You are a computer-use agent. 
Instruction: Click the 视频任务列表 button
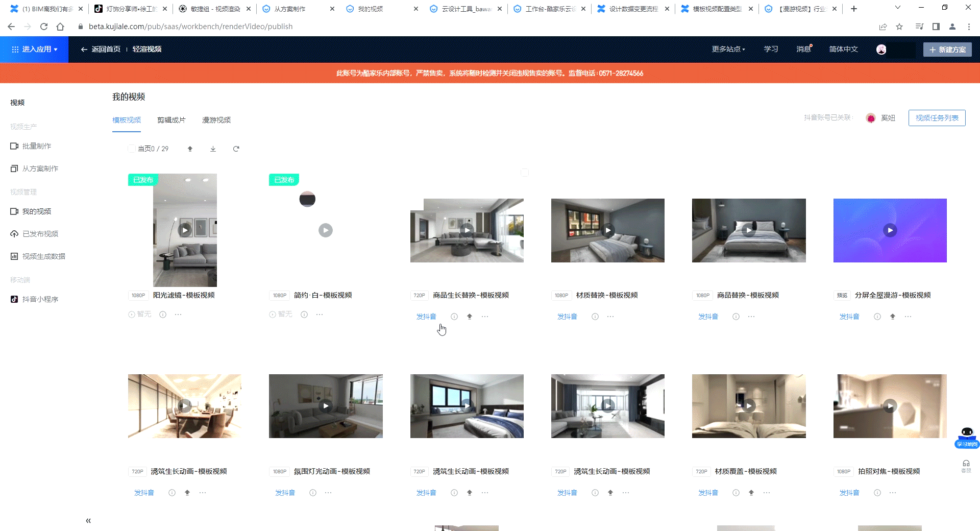click(937, 118)
